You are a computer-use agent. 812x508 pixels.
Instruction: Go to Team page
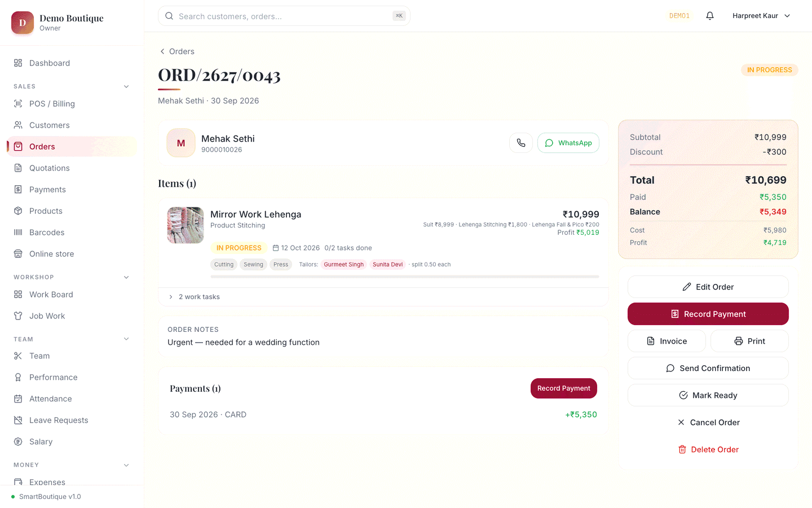click(x=72, y=356)
